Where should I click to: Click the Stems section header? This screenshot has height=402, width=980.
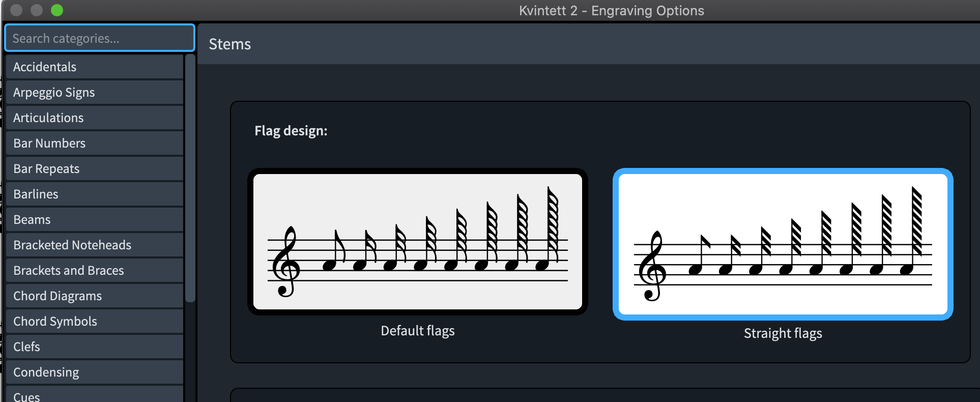coord(230,44)
